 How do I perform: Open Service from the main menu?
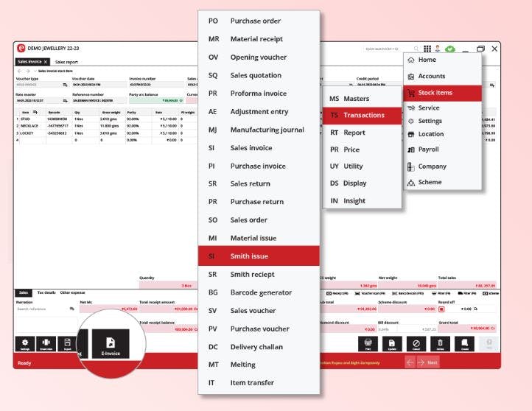tap(442, 108)
